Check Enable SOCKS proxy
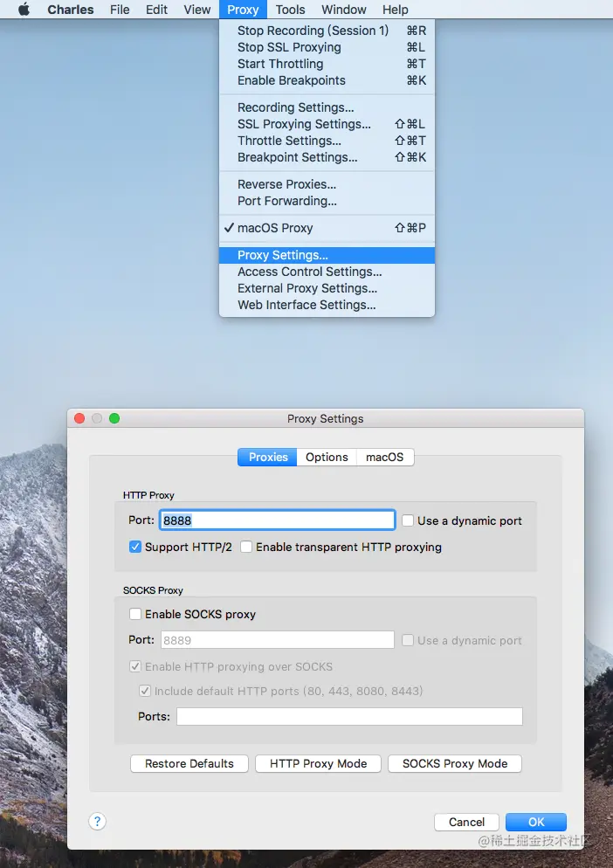The image size is (613, 868). coord(135,614)
